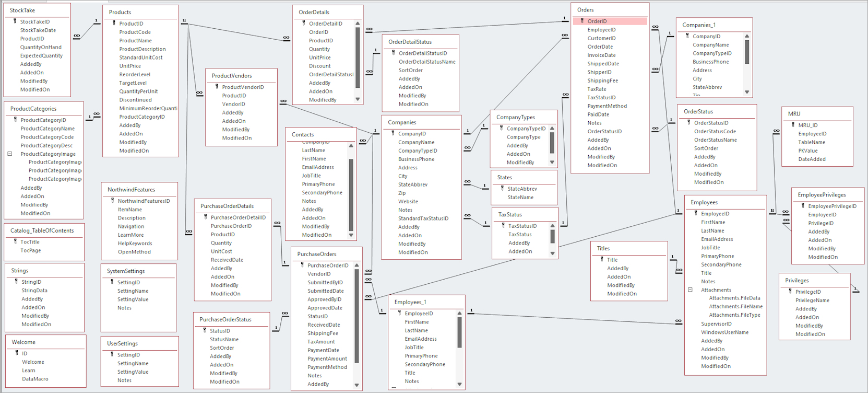Click the down arrow of PurchaseOrders scrollbar
Screen dimensions: 868x393
click(x=356, y=385)
